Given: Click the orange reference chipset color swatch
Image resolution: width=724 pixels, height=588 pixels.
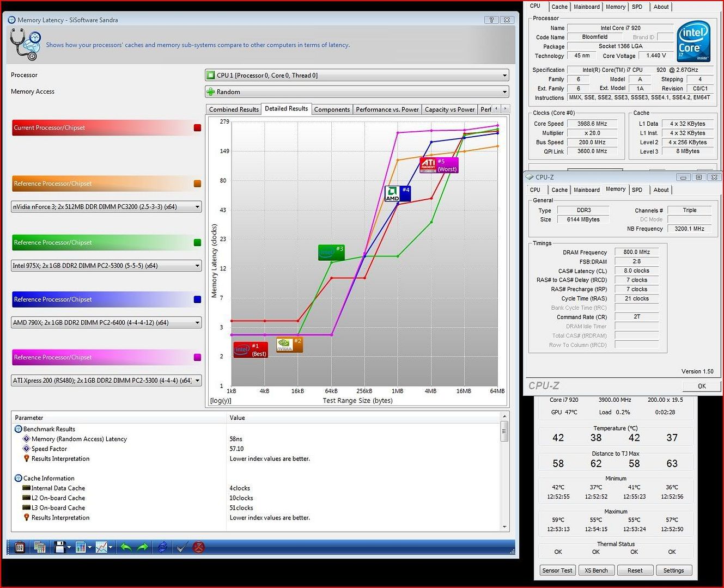Looking at the screenshot, I should tap(197, 184).
